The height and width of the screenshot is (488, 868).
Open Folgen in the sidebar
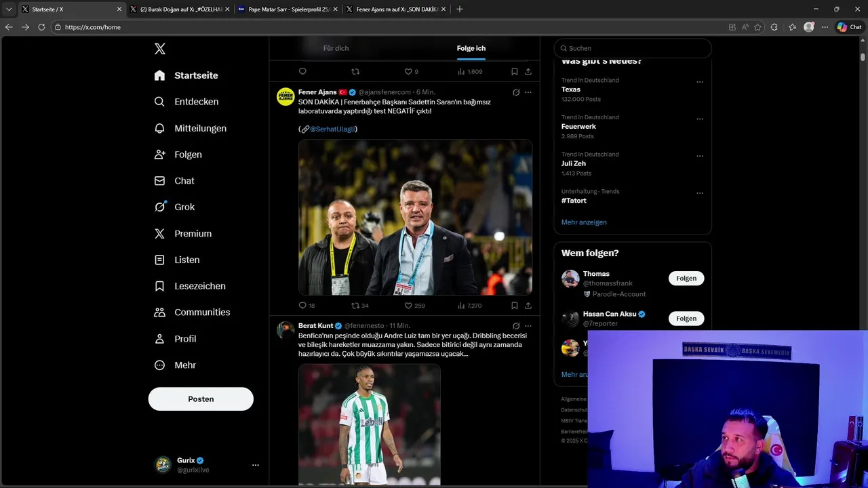[x=178, y=155]
